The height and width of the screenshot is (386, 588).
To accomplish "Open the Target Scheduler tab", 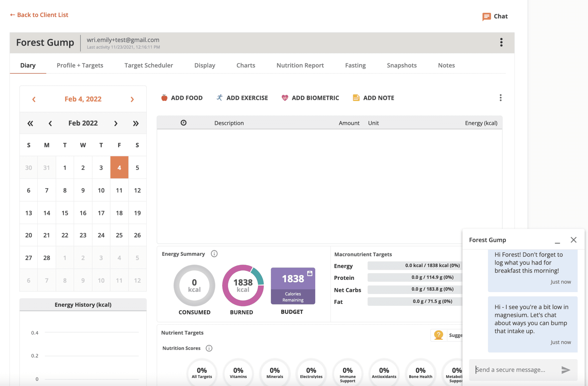I will (148, 65).
